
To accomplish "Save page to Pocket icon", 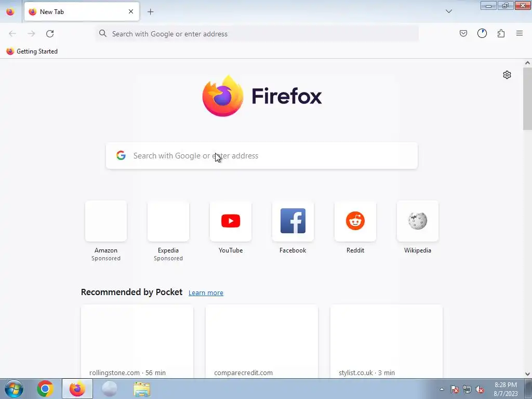I will (x=463, y=33).
